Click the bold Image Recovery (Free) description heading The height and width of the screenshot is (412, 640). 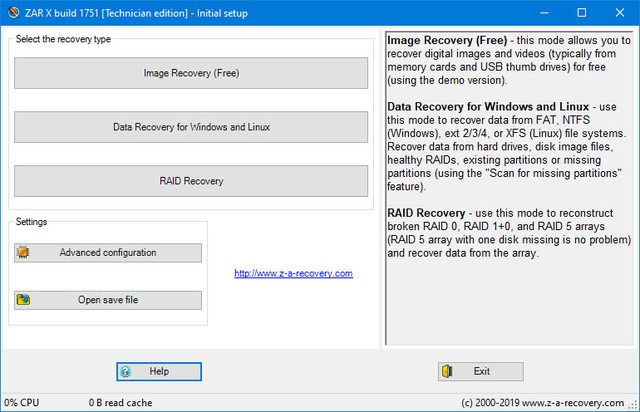447,42
